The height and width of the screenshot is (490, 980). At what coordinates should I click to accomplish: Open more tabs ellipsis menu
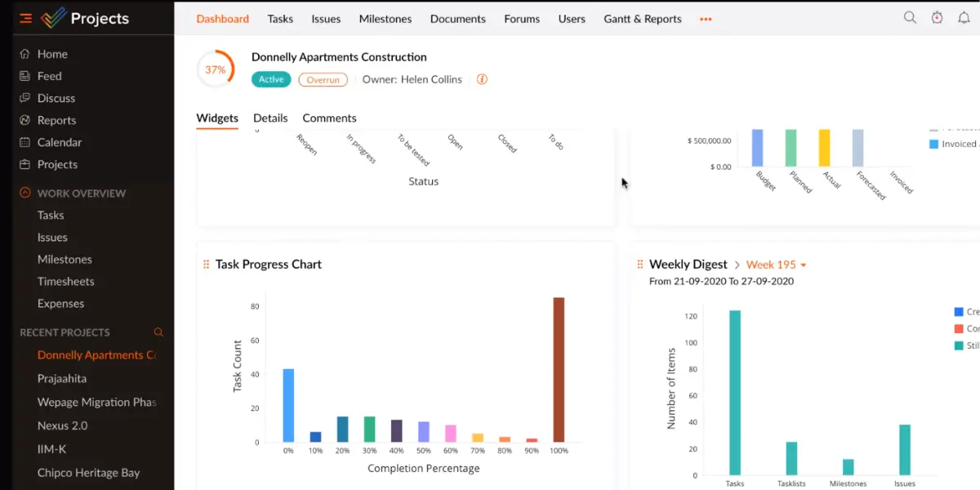tap(706, 19)
